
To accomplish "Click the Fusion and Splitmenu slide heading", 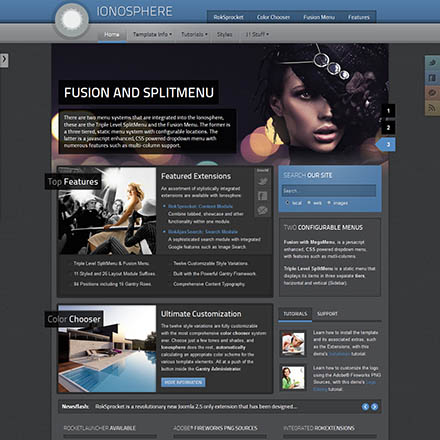I will click(x=139, y=92).
